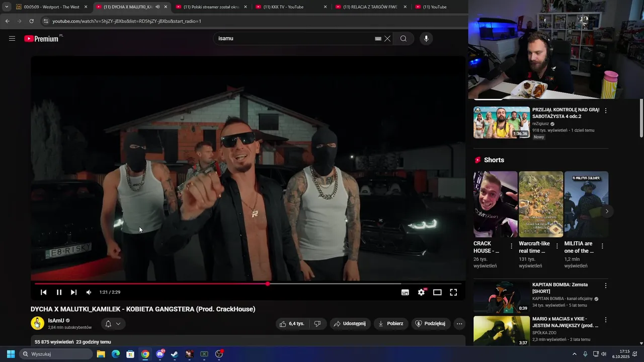Open IsAmU channel avatar
Screen dimensions: 644x362
(x=38, y=323)
